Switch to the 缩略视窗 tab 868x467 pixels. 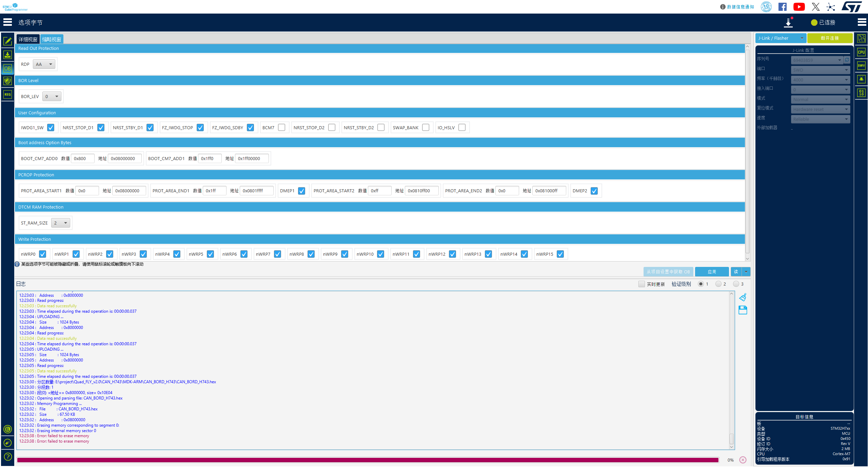(51, 39)
